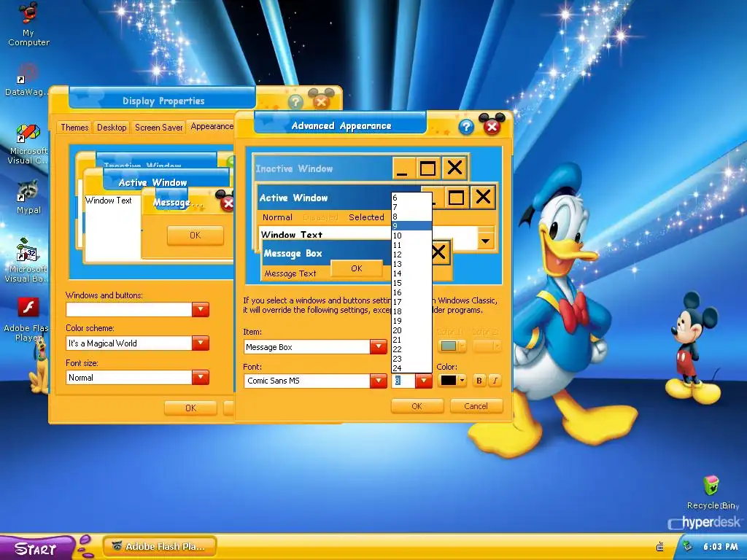This screenshot has height=560, width=747.
Task: Open the DataWag desktop shortcut
Action: tap(27, 80)
